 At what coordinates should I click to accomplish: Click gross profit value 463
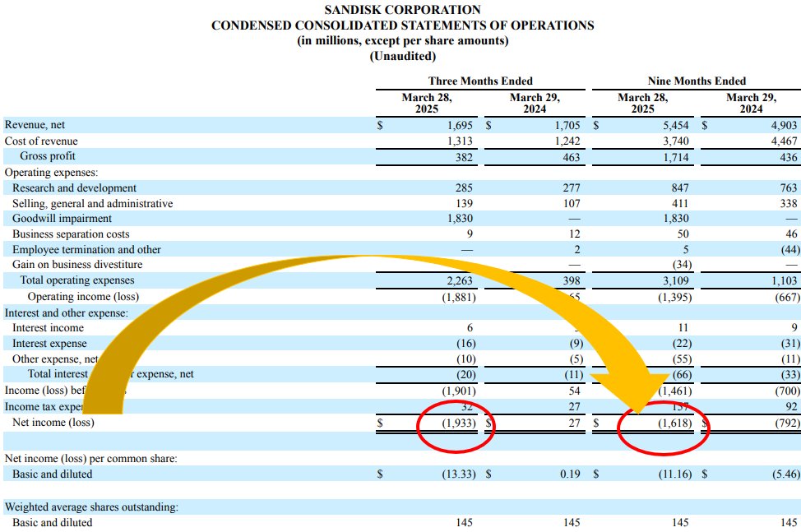(572, 157)
